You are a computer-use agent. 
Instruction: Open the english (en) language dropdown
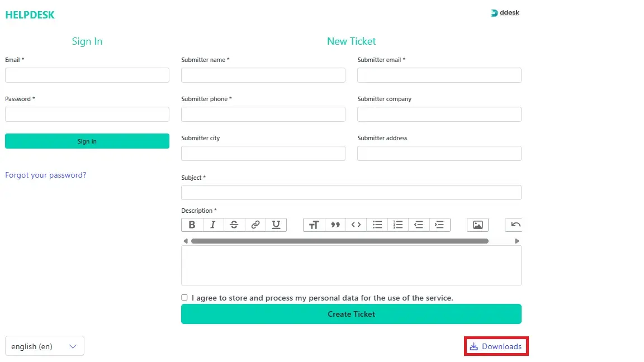click(45, 346)
